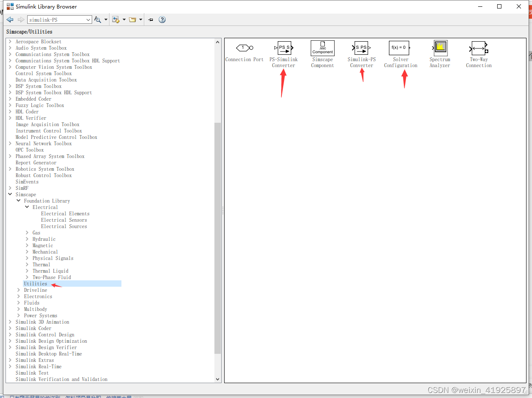Screen dimensions: 532x398
Task: Select the Connection Port block icon
Action: (245, 48)
